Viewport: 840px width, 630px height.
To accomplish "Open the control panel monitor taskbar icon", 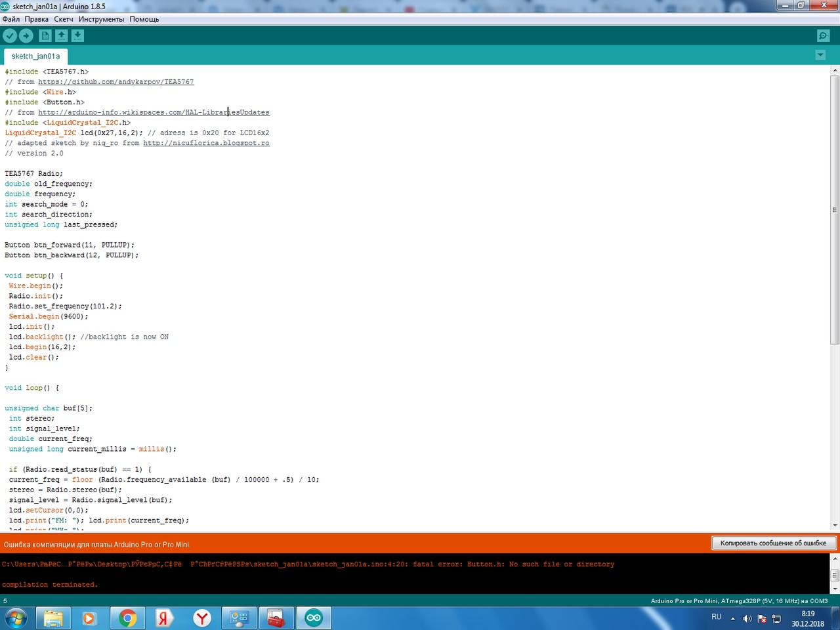I will click(x=238, y=618).
